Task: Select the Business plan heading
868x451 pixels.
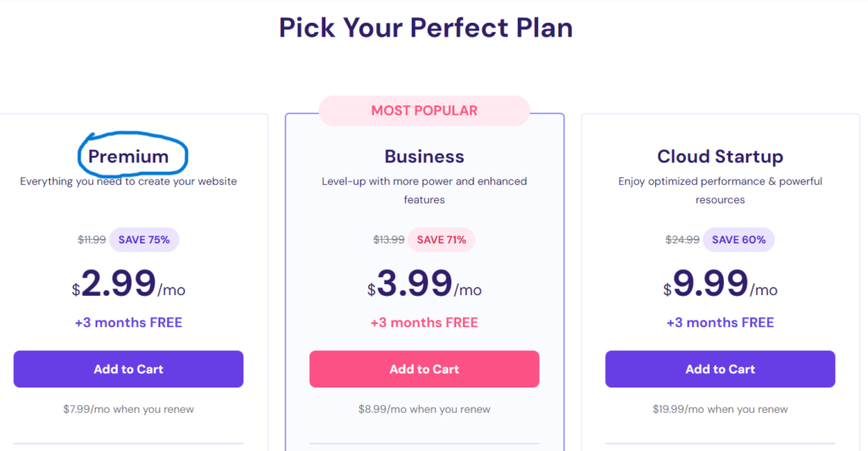Action: coord(424,157)
